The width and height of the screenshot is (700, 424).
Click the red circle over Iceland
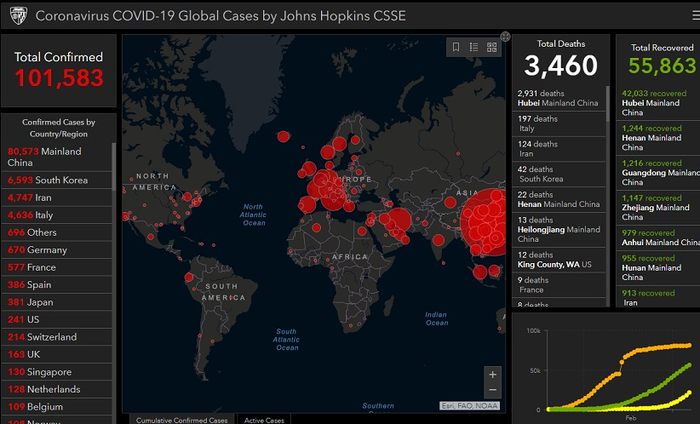[x=283, y=137]
